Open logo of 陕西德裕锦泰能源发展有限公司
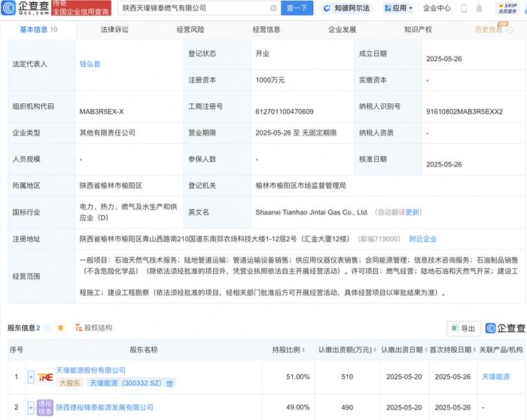Screen dimensions: 527x420 (44, 407)
